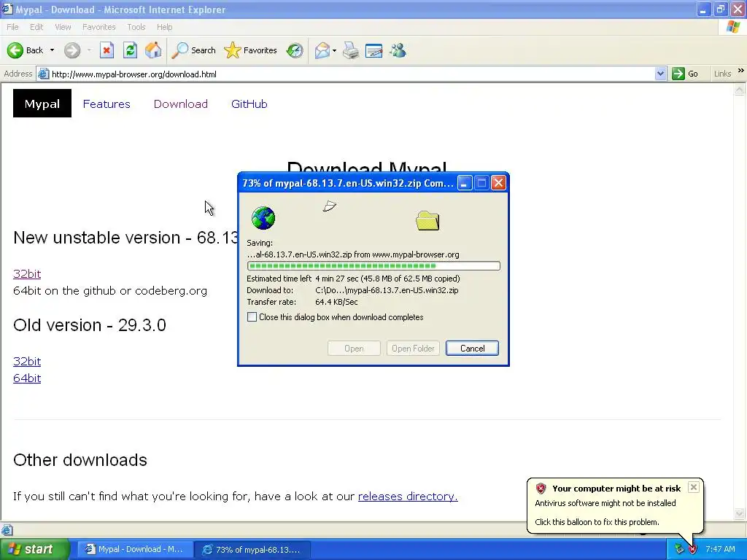This screenshot has height=560, width=747.
Task: Click 32bit link under unstable version
Action: (x=27, y=274)
